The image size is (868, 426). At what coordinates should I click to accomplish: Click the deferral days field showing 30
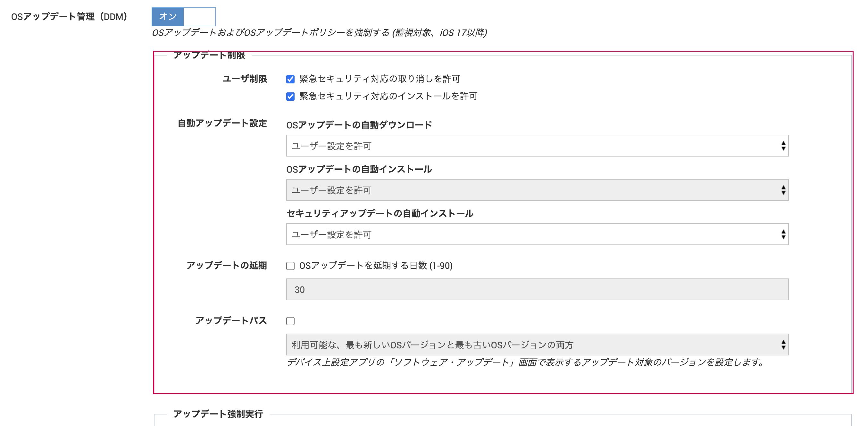537,289
